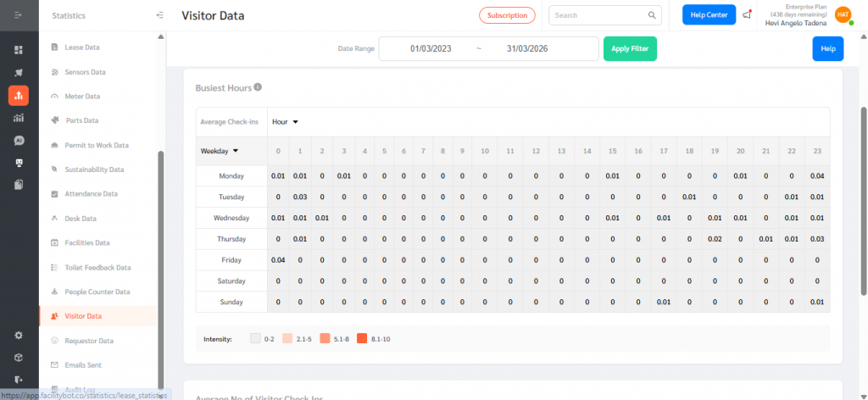Click the search magnifier icon
Image resolution: width=868 pixels, height=400 pixels.
click(652, 15)
